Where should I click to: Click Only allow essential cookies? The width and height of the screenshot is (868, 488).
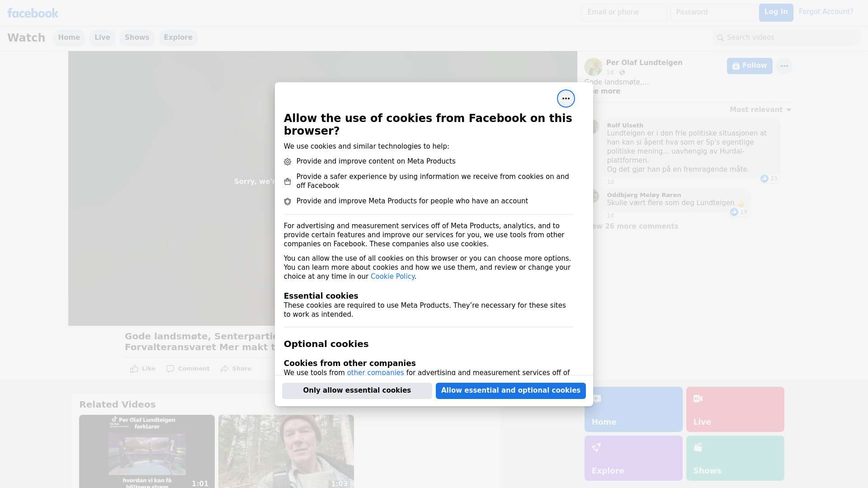click(x=357, y=390)
